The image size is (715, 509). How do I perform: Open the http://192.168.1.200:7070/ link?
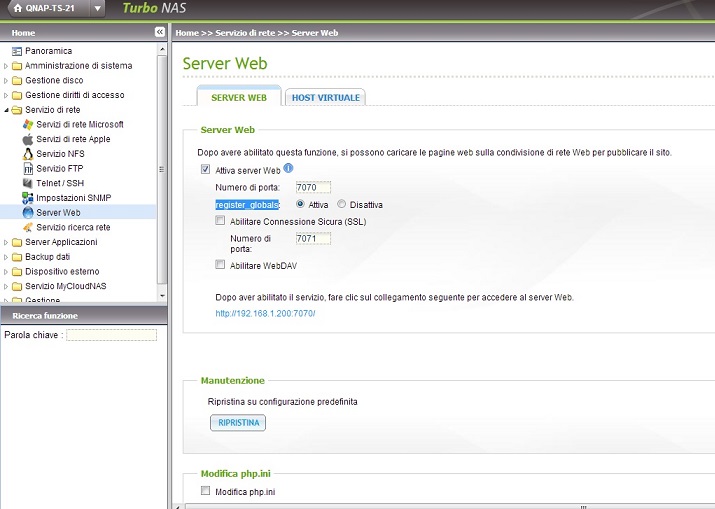265,313
